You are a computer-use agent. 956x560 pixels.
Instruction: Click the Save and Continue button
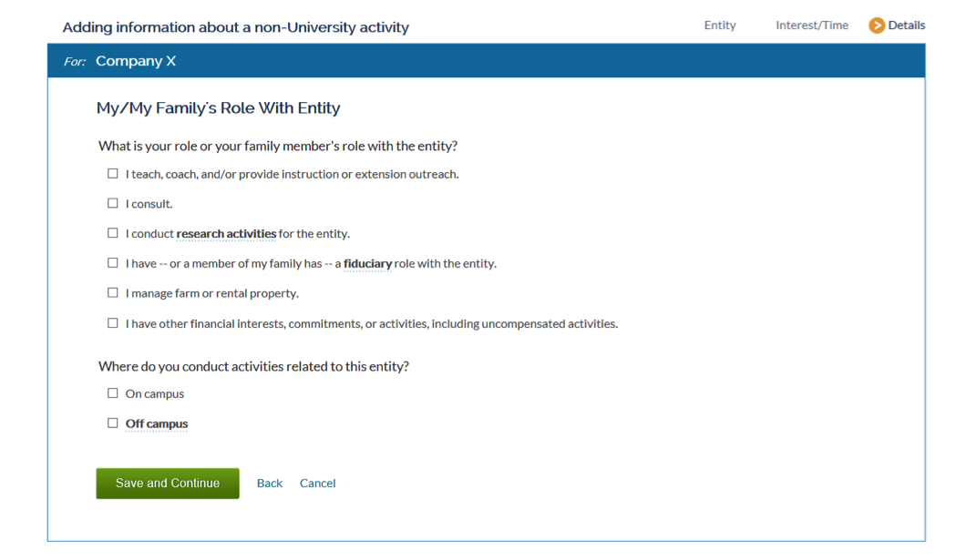coord(168,484)
